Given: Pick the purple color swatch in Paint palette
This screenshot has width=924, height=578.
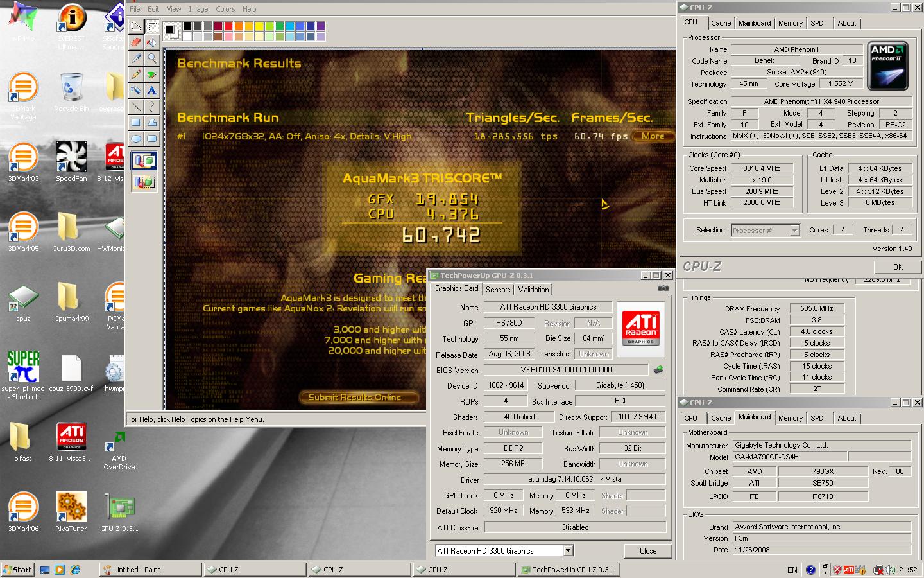Looking at the screenshot, I should (x=321, y=26).
